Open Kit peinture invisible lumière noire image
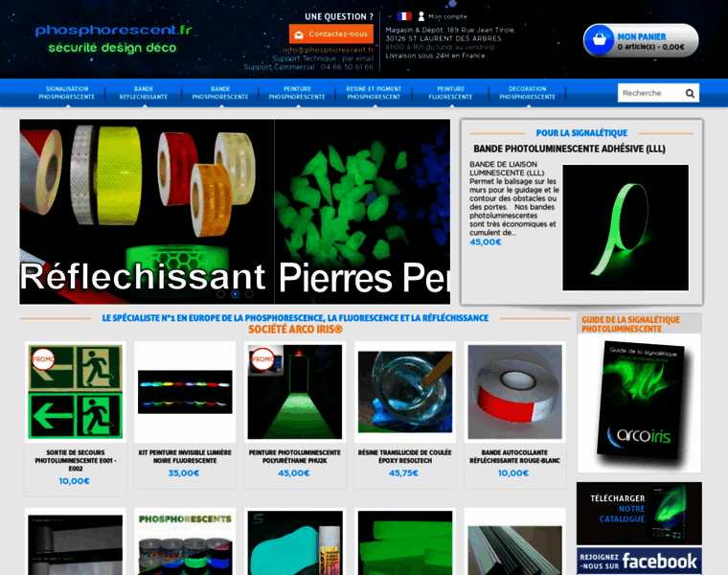The height and width of the screenshot is (575, 728). click(185, 392)
